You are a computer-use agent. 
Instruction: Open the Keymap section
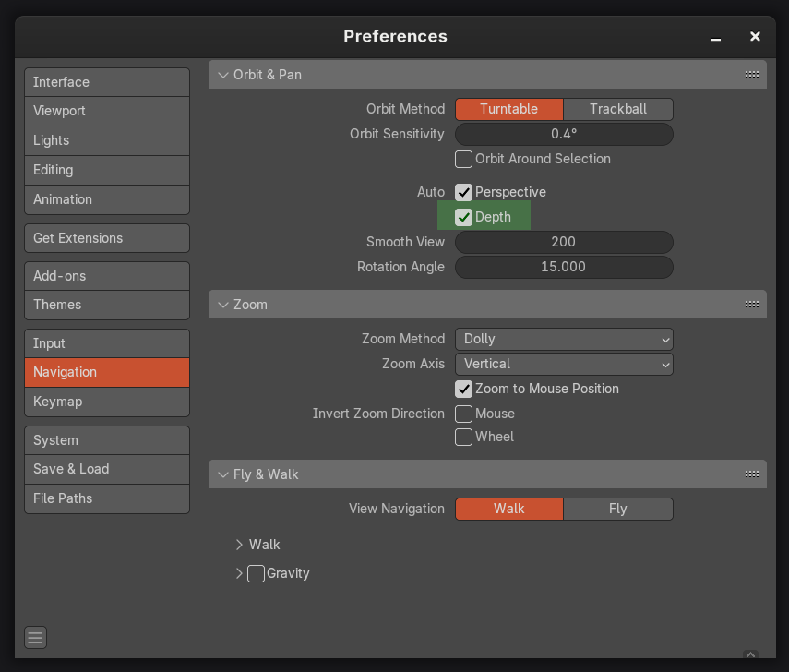107,402
